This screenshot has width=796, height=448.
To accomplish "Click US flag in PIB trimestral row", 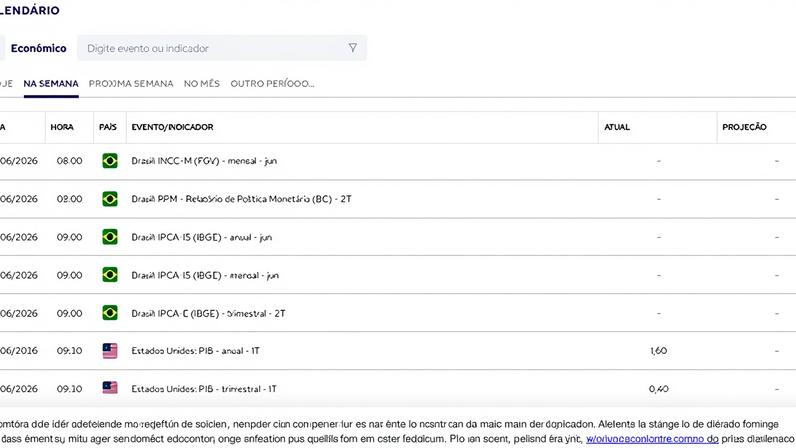I will click(x=110, y=388).
